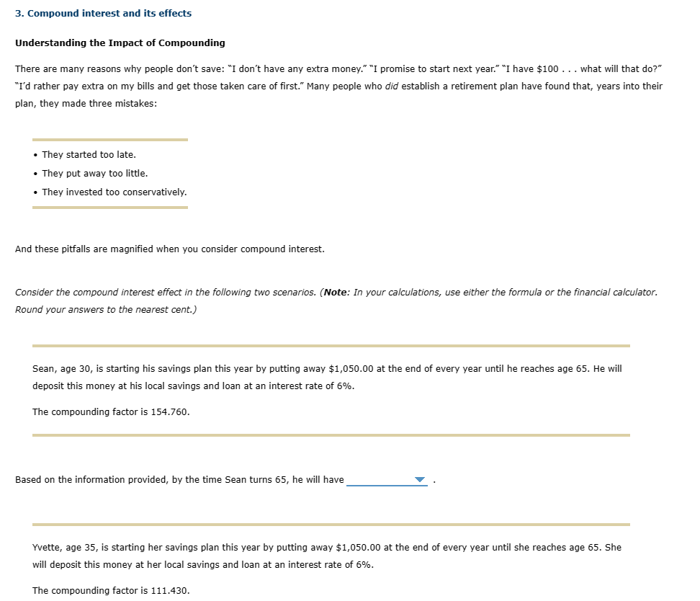This screenshot has width=700, height=601.
Task: Click the heading "3. Compound interest and its effects"
Action: (103, 13)
